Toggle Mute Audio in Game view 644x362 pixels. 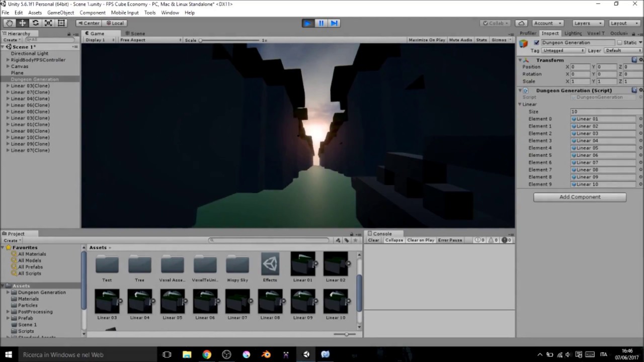(x=460, y=40)
